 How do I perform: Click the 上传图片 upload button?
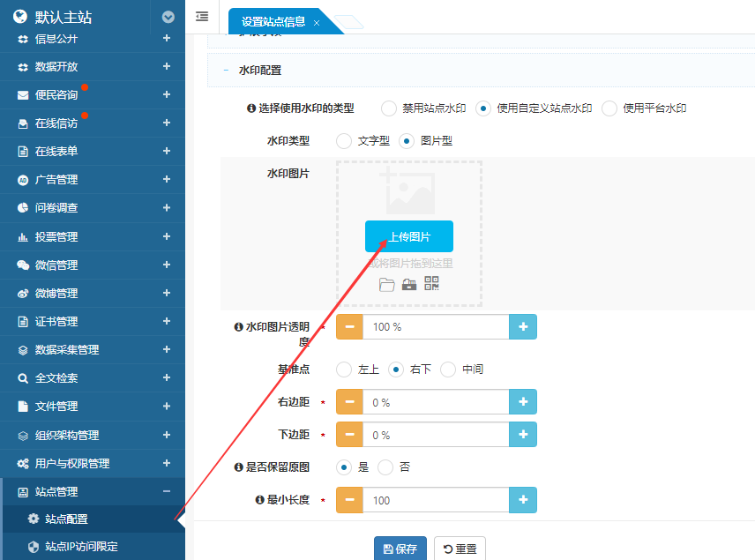(409, 236)
